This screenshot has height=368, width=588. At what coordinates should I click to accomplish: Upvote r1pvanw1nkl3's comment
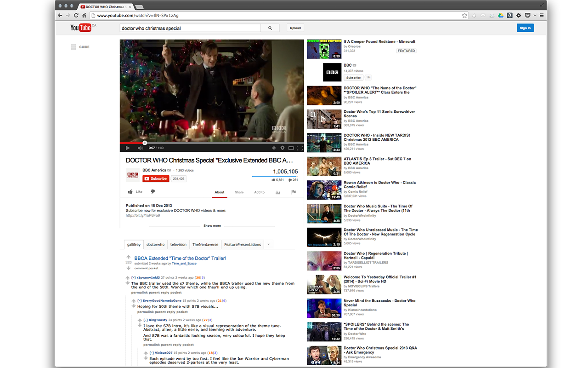point(128,278)
